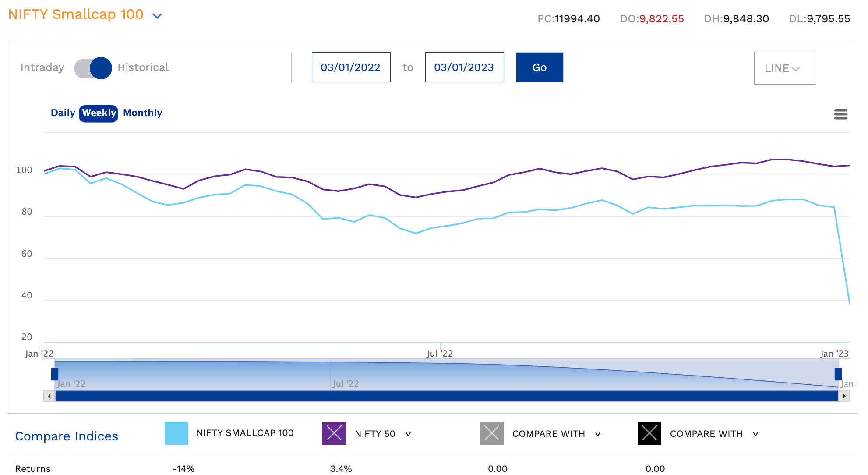
Task: Edit the start date 03/01/2022 field
Action: click(x=351, y=67)
